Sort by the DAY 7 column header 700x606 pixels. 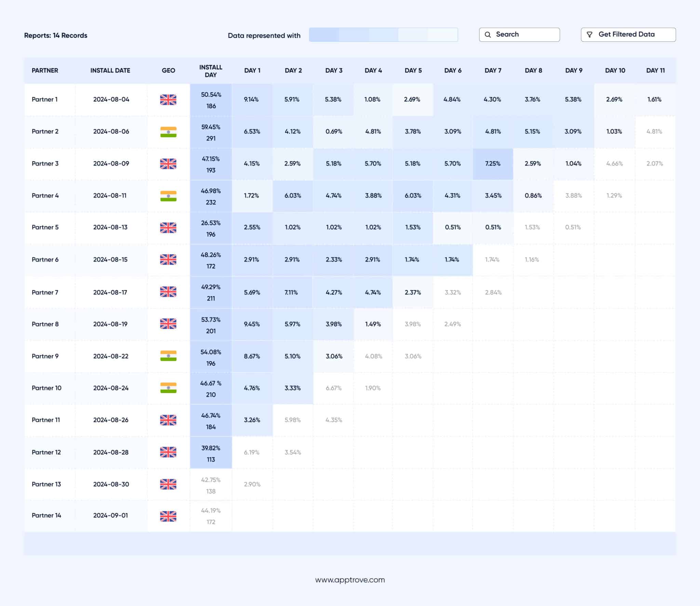(493, 70)
